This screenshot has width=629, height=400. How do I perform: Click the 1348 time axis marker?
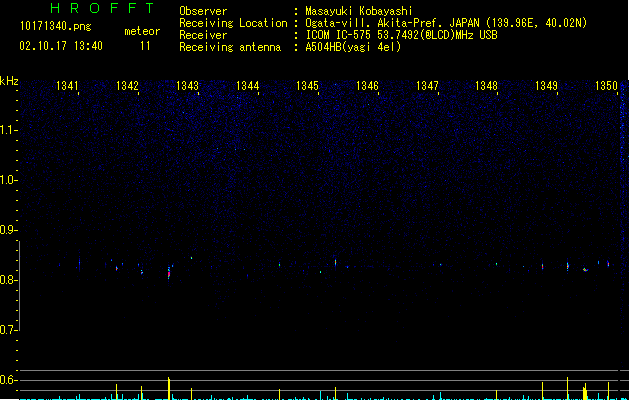[x=486, y=86]
